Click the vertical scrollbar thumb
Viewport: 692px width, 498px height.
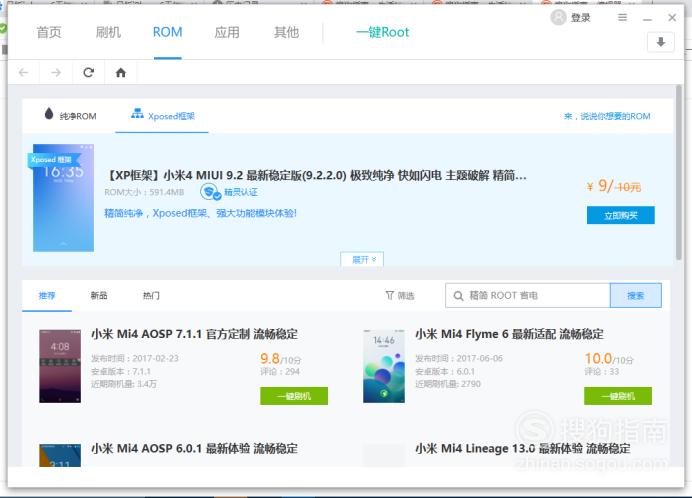(x=678, y=172)
